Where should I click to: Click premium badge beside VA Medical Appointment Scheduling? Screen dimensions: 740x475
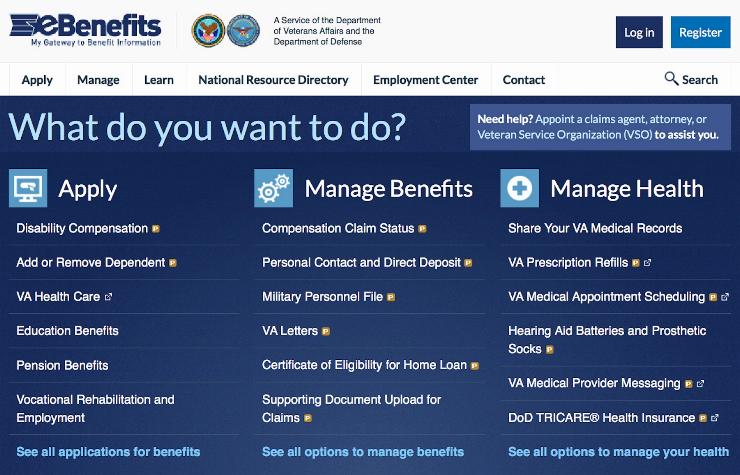tap(713, 297)
